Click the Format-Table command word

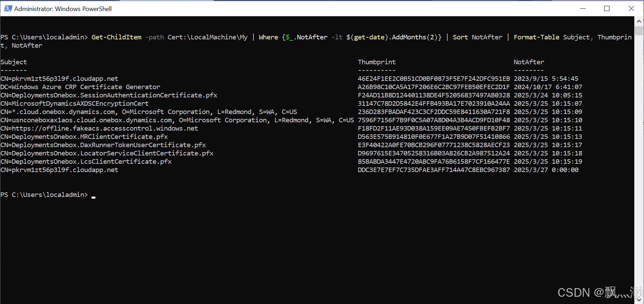coord(536,37)
